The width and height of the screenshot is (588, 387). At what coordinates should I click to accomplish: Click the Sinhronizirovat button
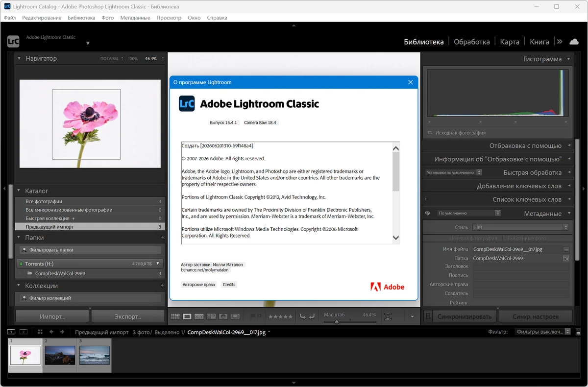(x=465, y=316)
